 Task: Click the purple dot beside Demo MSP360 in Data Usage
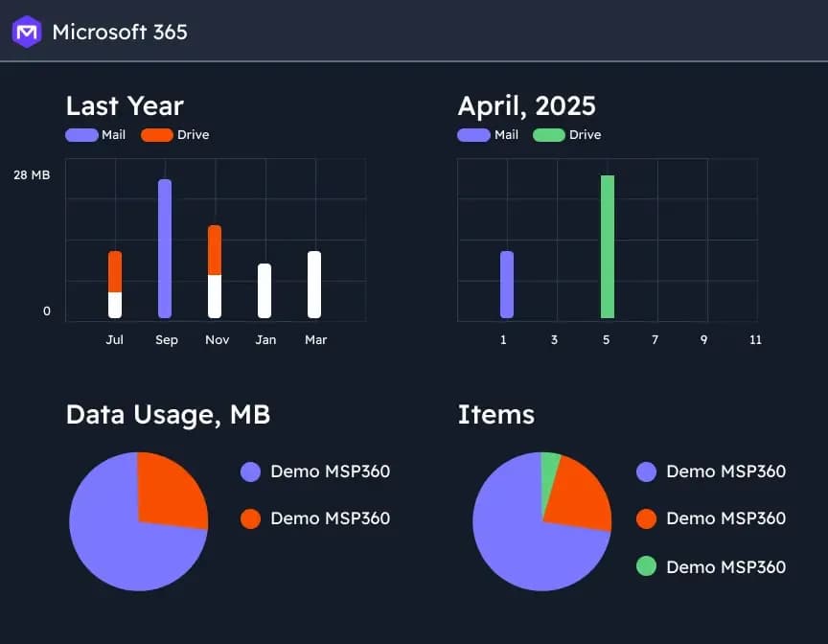point(250,471)
